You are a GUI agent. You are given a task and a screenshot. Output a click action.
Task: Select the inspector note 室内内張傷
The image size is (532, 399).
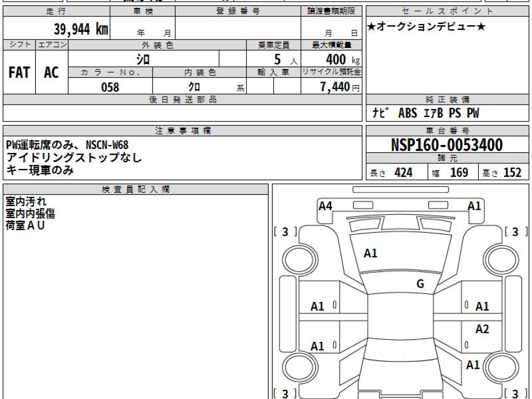pos(30,214)
